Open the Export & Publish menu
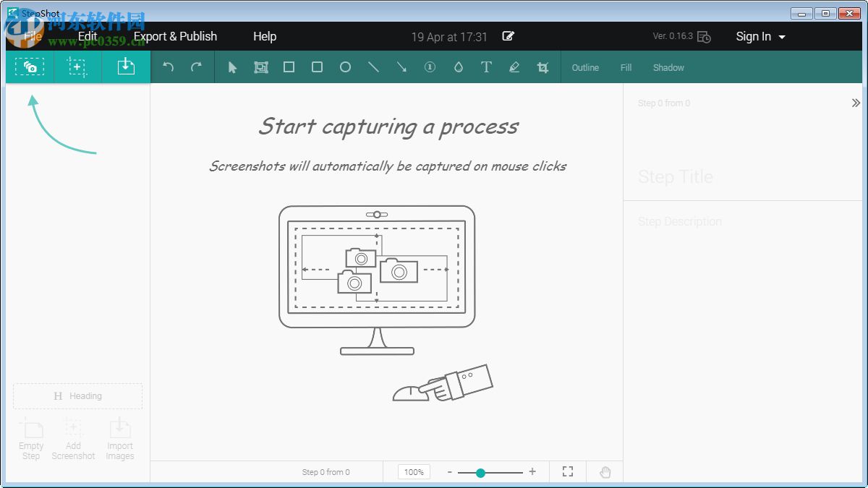The width and height of the screenshot is (868, 488). [175, 36]
